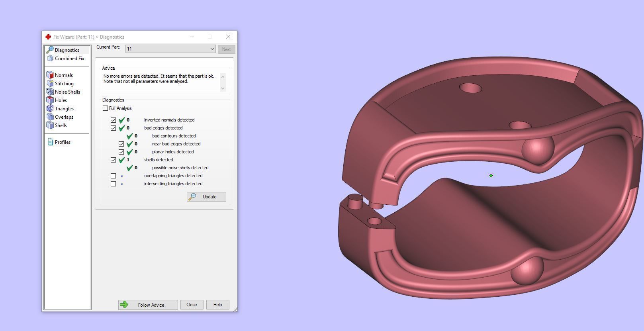The width and height of the screenshot is (644, 331).
Task: Click the Holes icon in sidebar
Action: tap(50, 100)
